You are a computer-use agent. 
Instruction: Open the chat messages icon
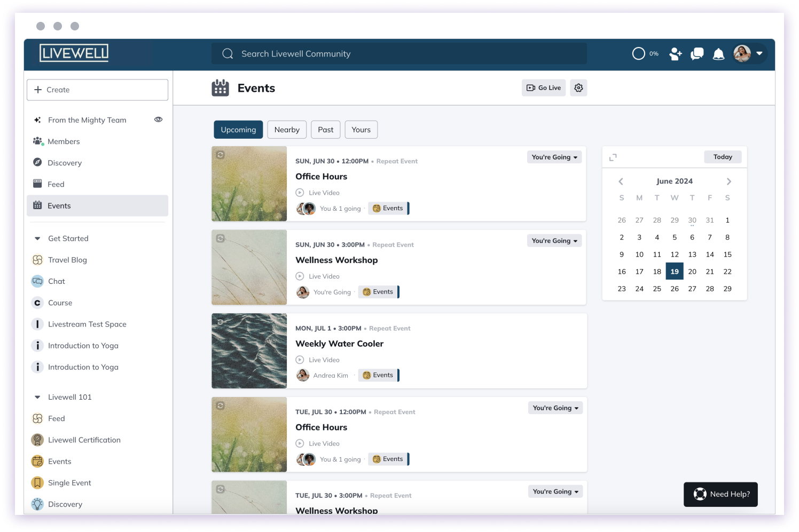point(697,54)
